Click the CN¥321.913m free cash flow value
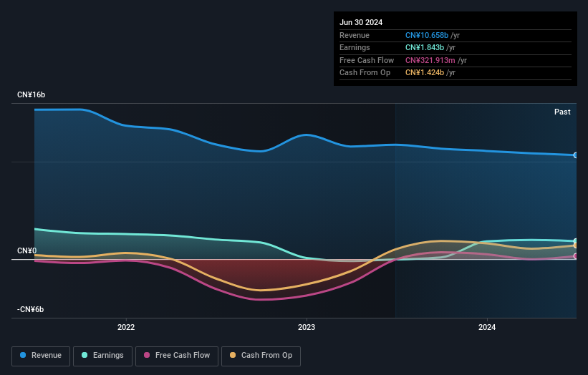Screen dimensions: 588x375 click(430, 60)
